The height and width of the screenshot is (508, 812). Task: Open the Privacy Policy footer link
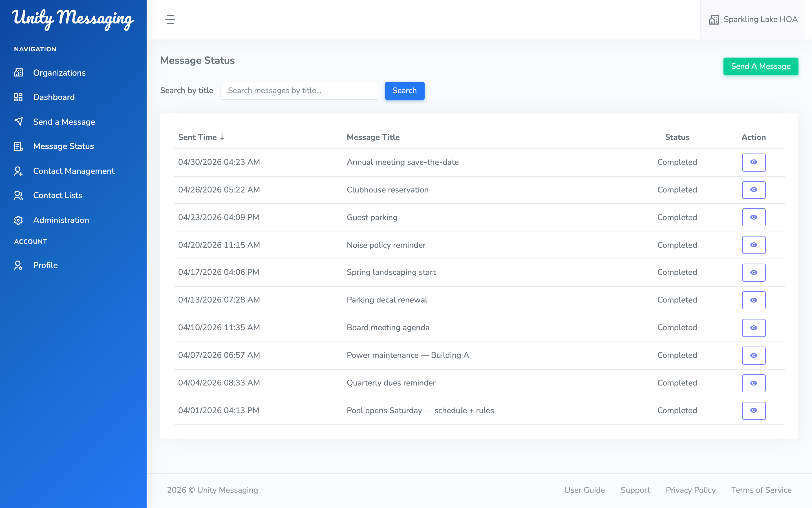pyautogui.click(x=690, y=490)
